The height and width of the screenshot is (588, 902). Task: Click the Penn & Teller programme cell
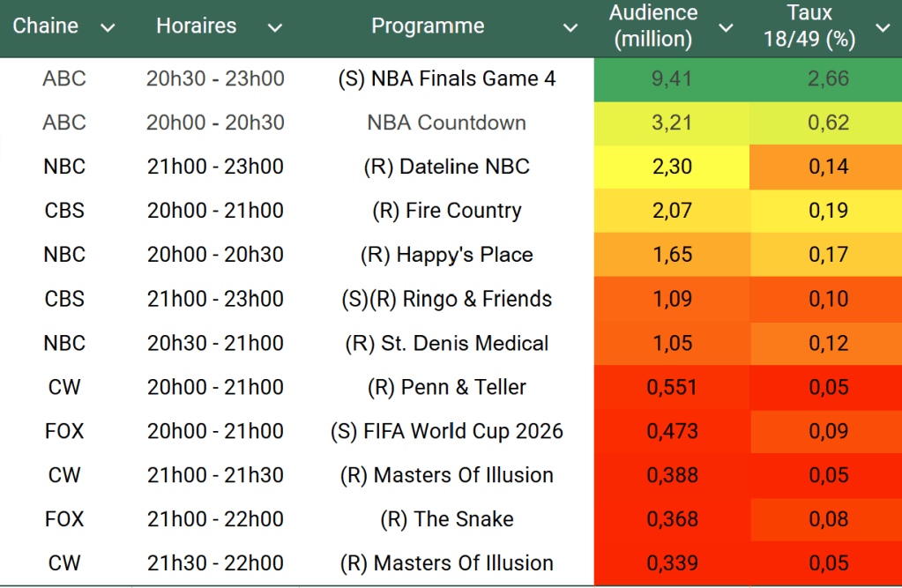(x=447, y=387)
